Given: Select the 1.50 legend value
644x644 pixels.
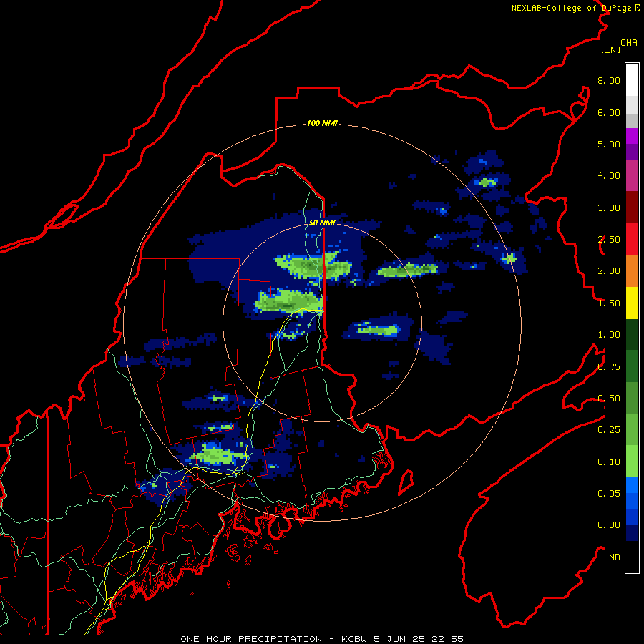Looking at the screenshot, I should (x=609, y=303).
